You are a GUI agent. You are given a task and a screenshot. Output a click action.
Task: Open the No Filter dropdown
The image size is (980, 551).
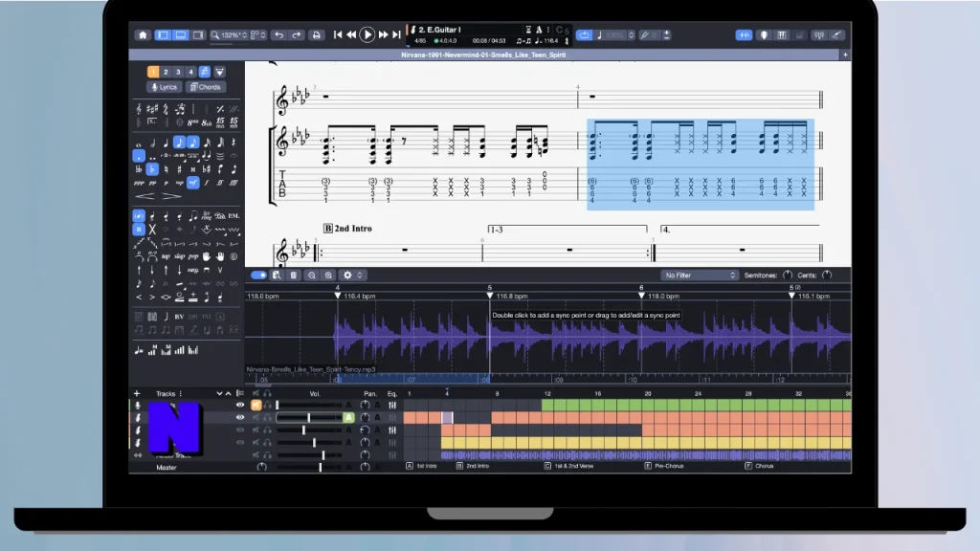[700, 275]
